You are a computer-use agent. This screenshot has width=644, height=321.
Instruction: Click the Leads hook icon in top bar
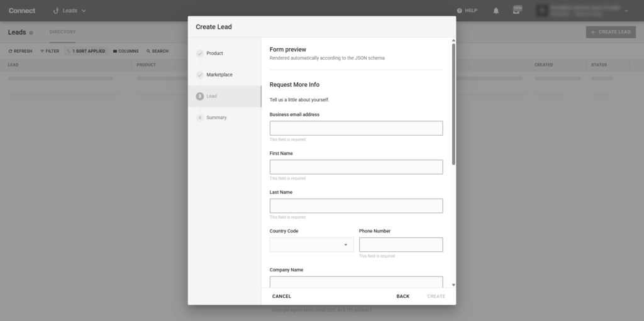(x=55, y=11)
